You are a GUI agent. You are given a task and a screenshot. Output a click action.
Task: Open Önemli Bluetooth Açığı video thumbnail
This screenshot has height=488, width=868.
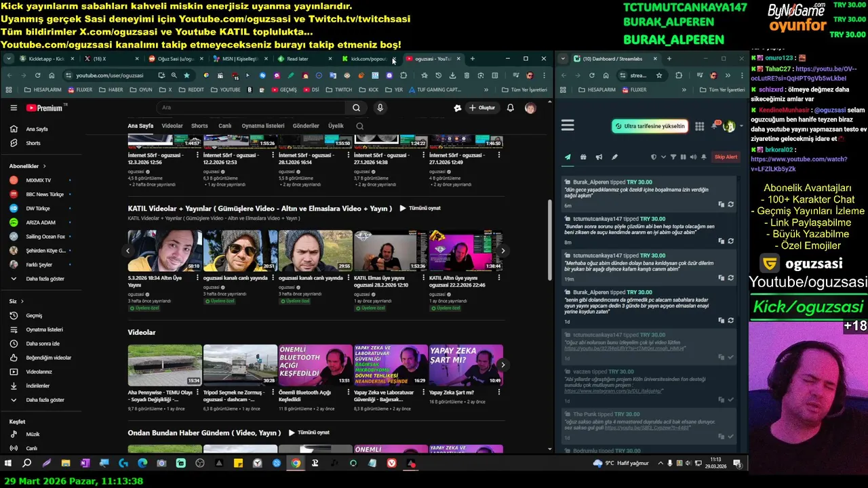pyautogui.click(x=315, y=365)
